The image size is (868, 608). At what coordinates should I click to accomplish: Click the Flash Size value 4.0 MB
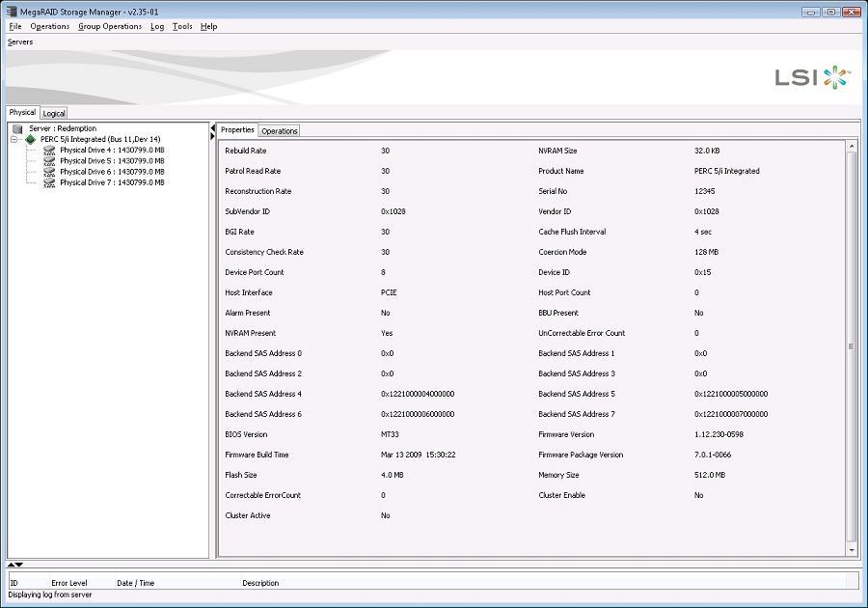pos(392,475)
